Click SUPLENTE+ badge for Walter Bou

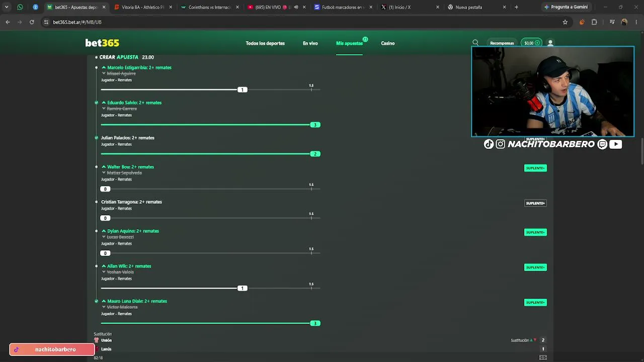[535, 168]
